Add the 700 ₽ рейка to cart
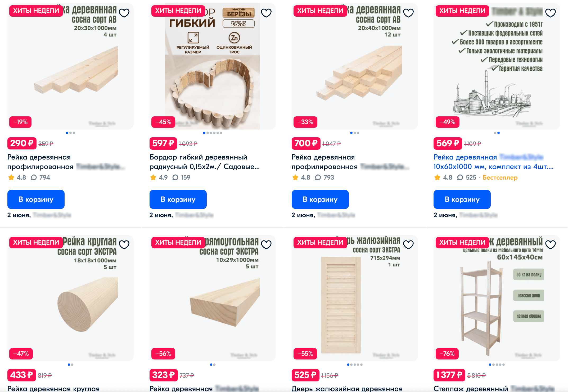Screen dimensions: 568x392 tap(320, 199)
